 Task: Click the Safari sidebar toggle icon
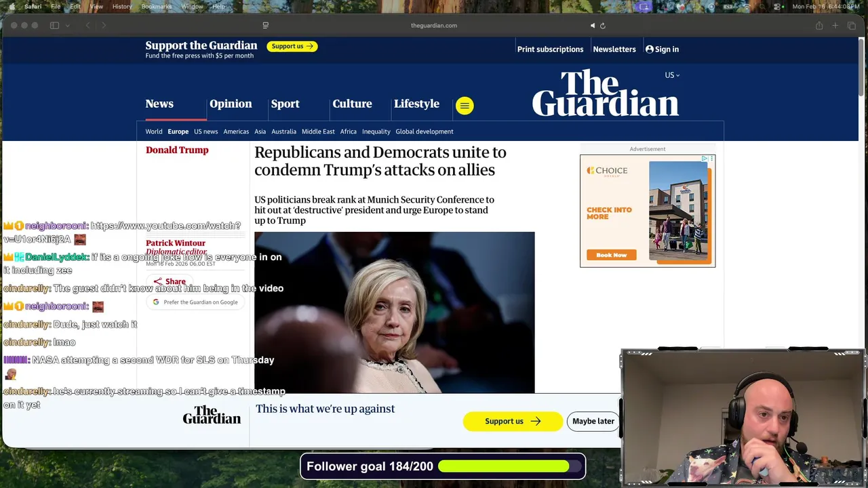coord(54,26)
